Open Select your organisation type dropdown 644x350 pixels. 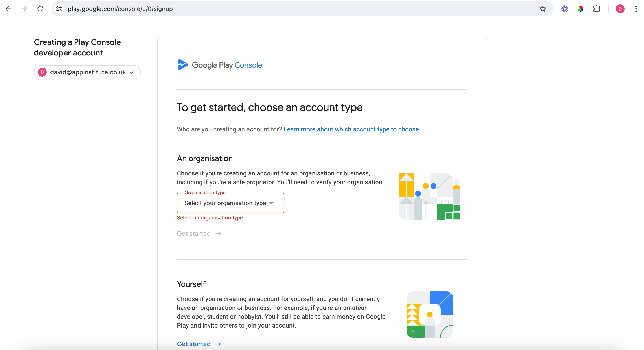tap(225, 203)
